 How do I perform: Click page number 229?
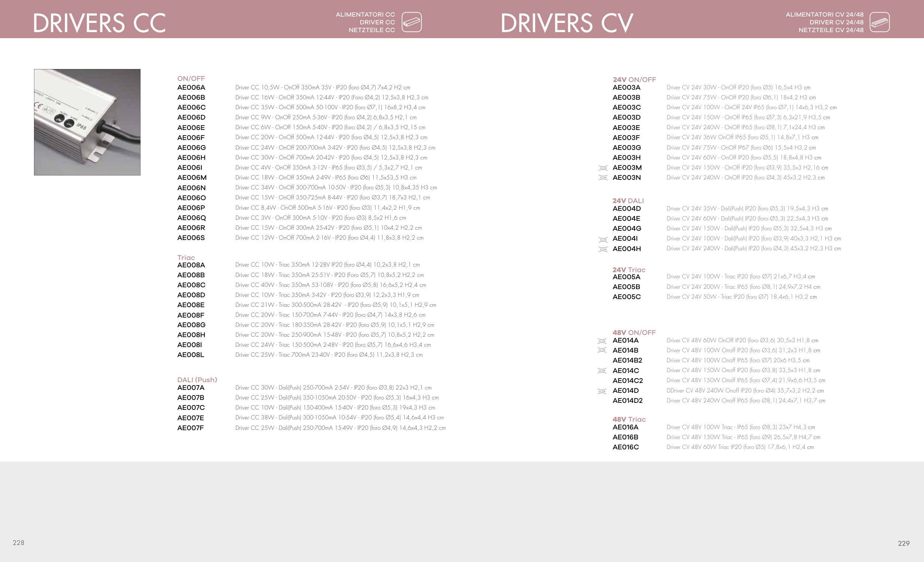tap(903, 543)
